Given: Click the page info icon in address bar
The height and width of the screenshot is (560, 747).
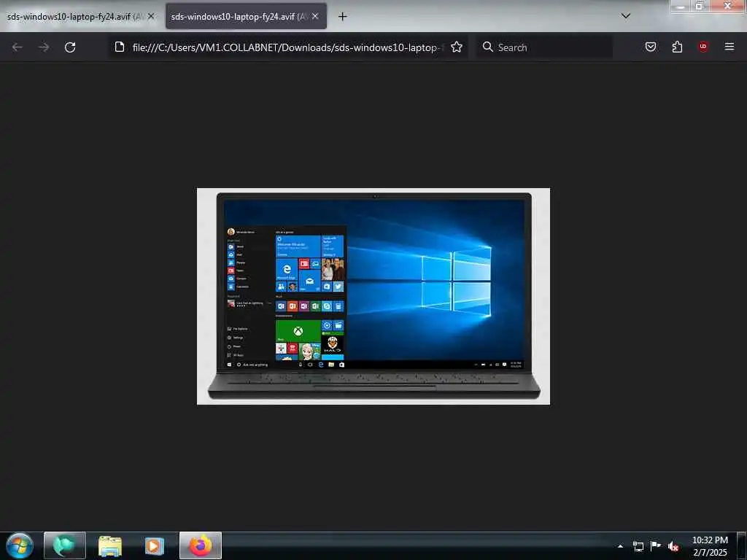Looking at the screenshot, I should (120, 47).
